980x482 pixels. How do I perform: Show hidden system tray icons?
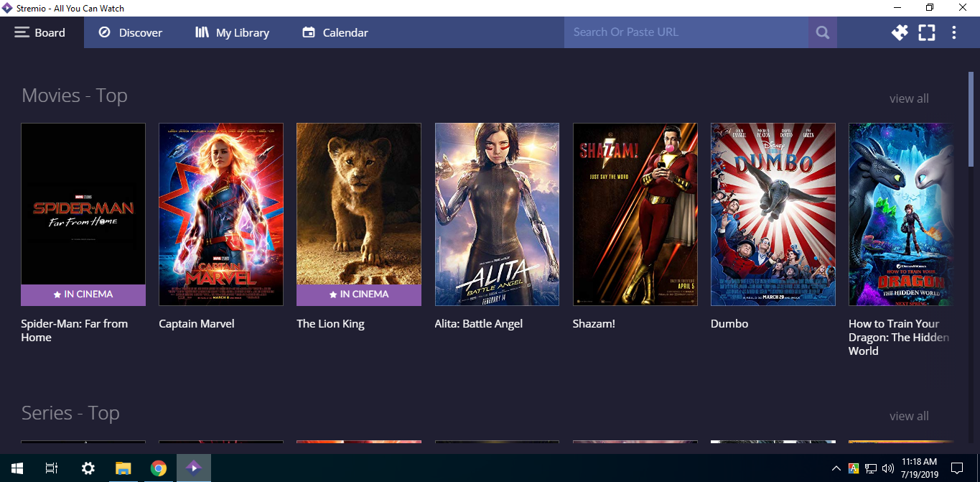pyautogui.click(x=836, y=468)
